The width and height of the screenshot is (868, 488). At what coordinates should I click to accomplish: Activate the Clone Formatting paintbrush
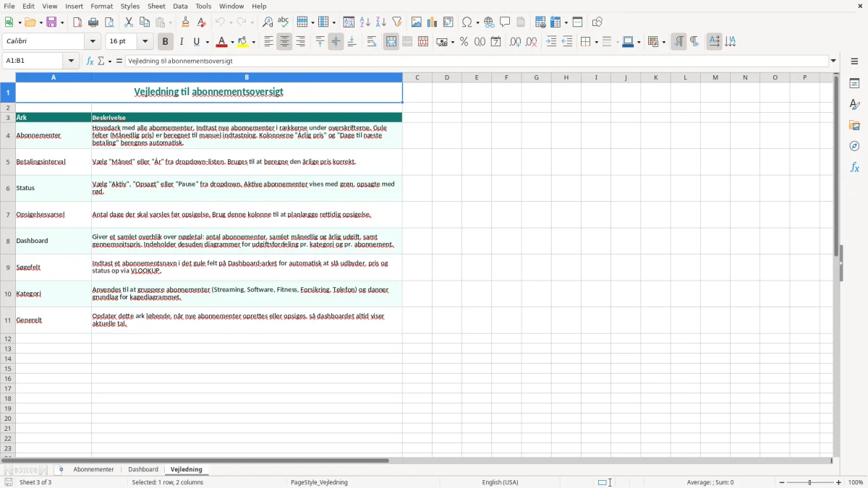tap(185, 22)
